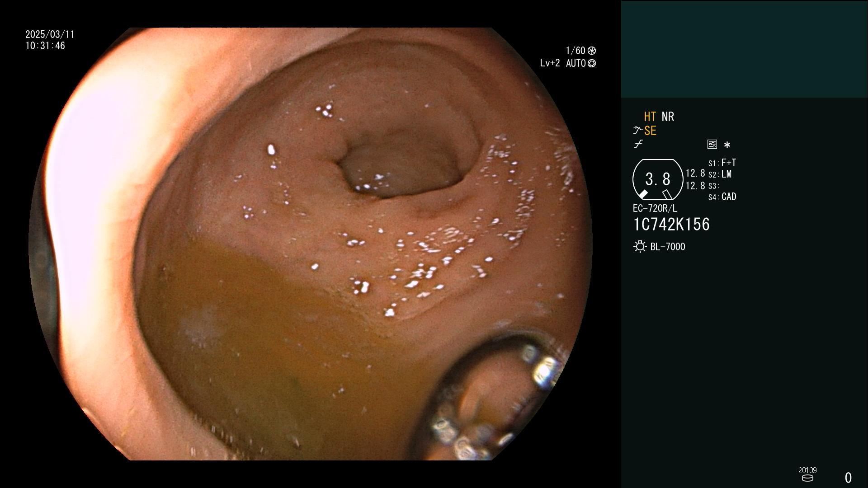Click the auto iris icon next to AUTO

coord(592,63)
